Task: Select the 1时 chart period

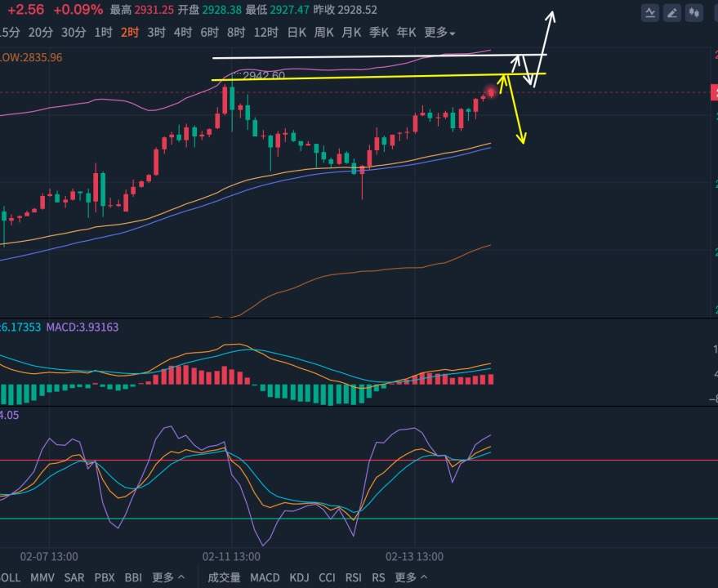Action: (103, 33)
